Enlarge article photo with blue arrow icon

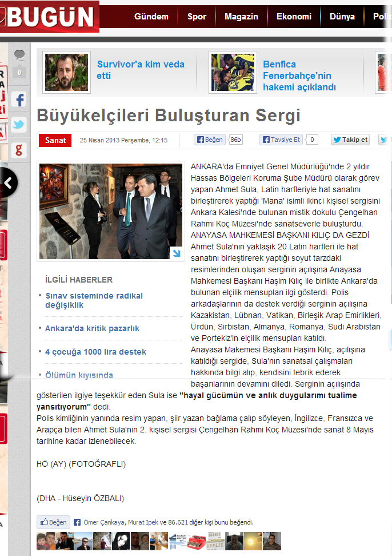coord(177,253)
